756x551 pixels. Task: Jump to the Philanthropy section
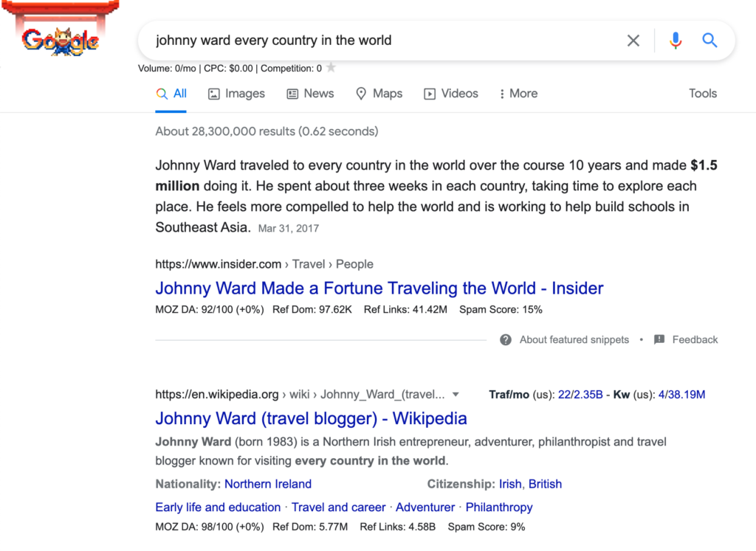click(x=499, y=507)
